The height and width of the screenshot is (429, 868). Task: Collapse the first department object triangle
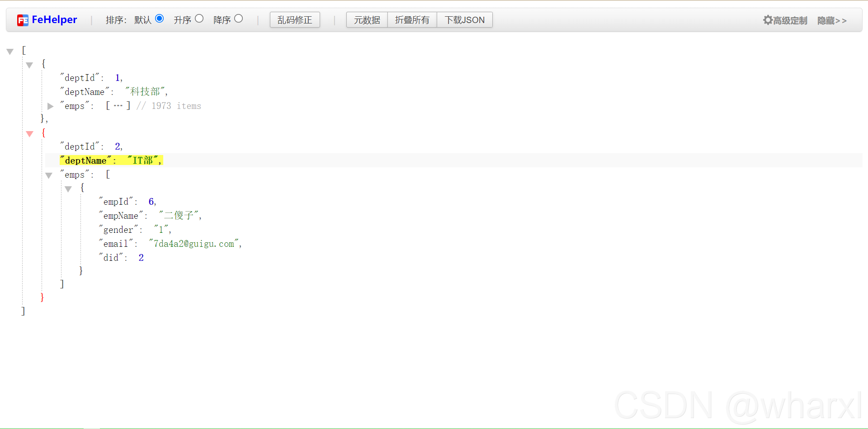(29, 65)
